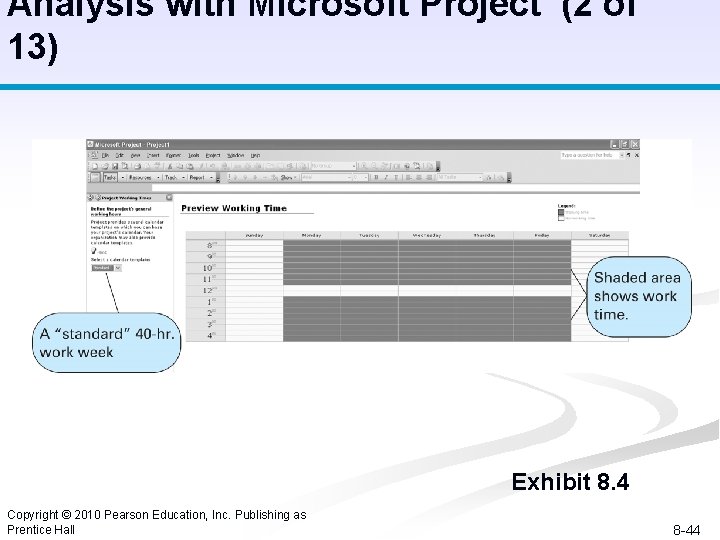Click the Zoom Out magnifier icon
Image resolution: width=720 pixels, height=540 pixels.
pyautogui.click(x=374, y=166)
